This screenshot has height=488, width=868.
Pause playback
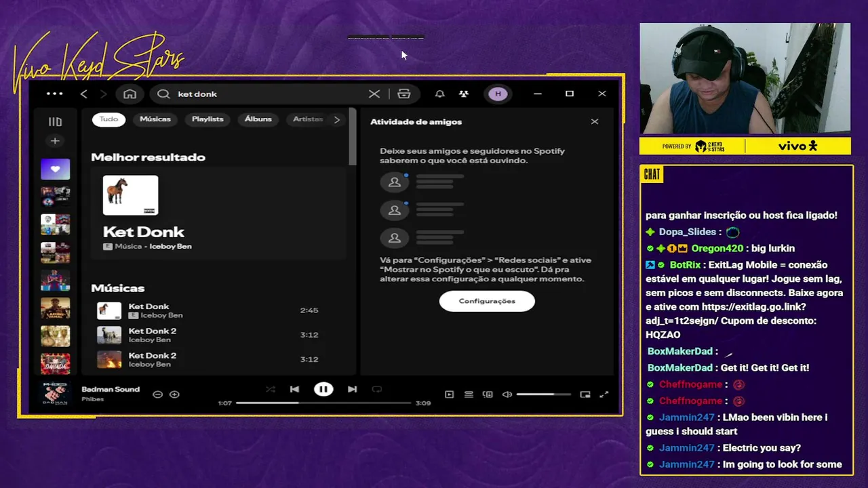(x=323, y=389)
